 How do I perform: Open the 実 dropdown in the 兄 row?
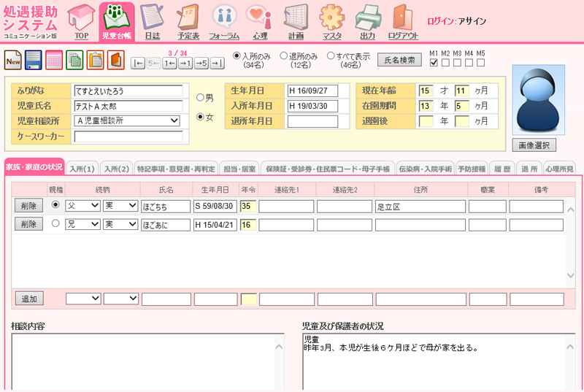coord(120,224)
